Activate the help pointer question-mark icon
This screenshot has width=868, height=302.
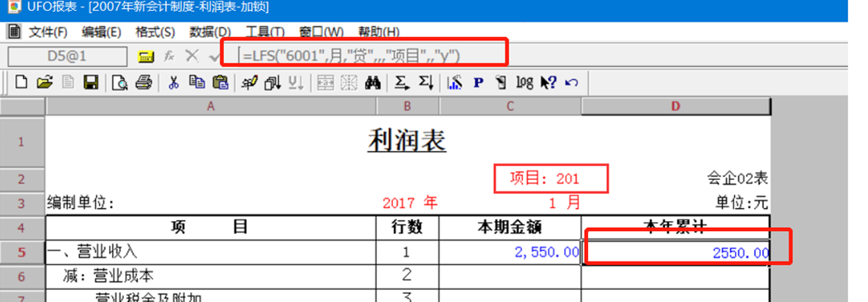548,83
